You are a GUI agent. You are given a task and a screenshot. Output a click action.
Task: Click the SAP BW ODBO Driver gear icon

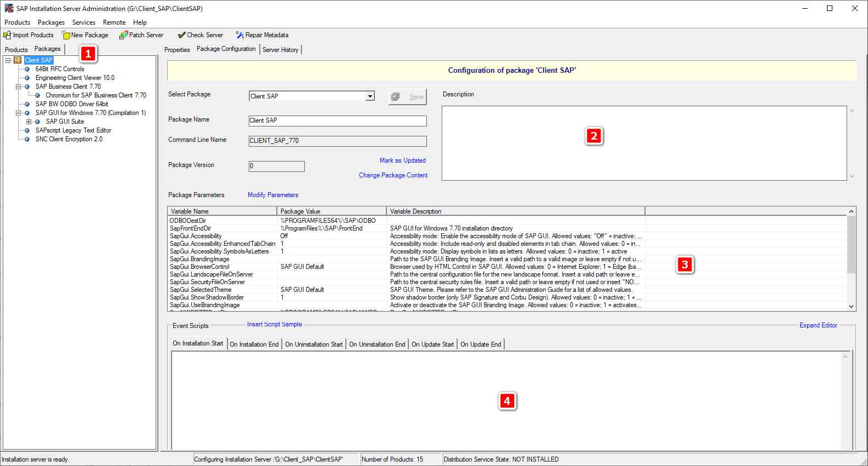(x=27, y=104)
